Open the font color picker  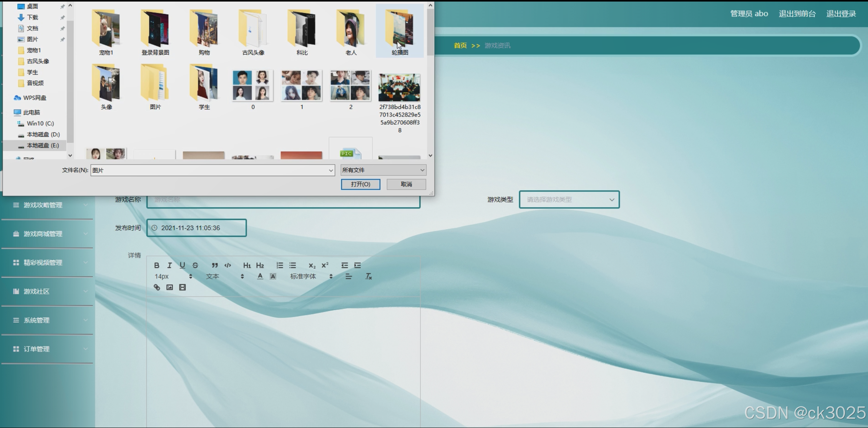[260, 276]
